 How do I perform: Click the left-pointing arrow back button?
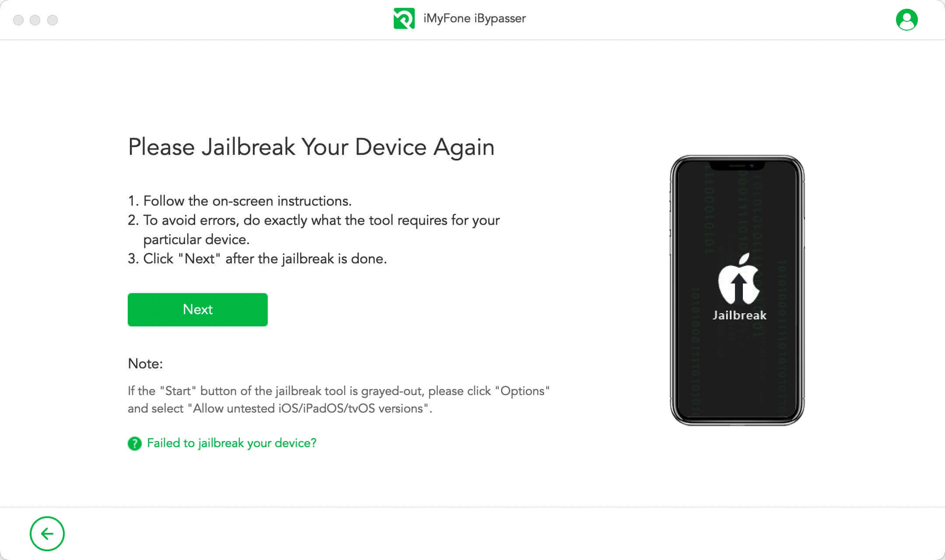coord(47,534)
